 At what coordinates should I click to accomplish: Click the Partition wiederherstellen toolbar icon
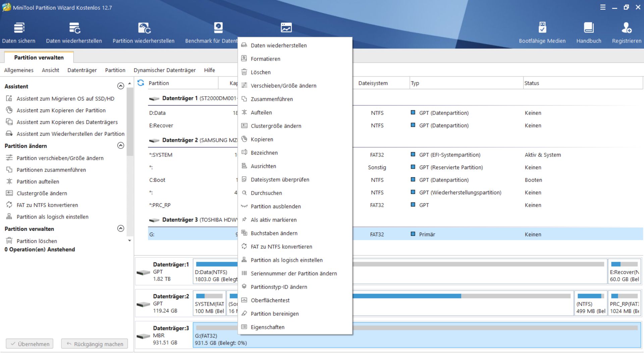pos(144,28)
